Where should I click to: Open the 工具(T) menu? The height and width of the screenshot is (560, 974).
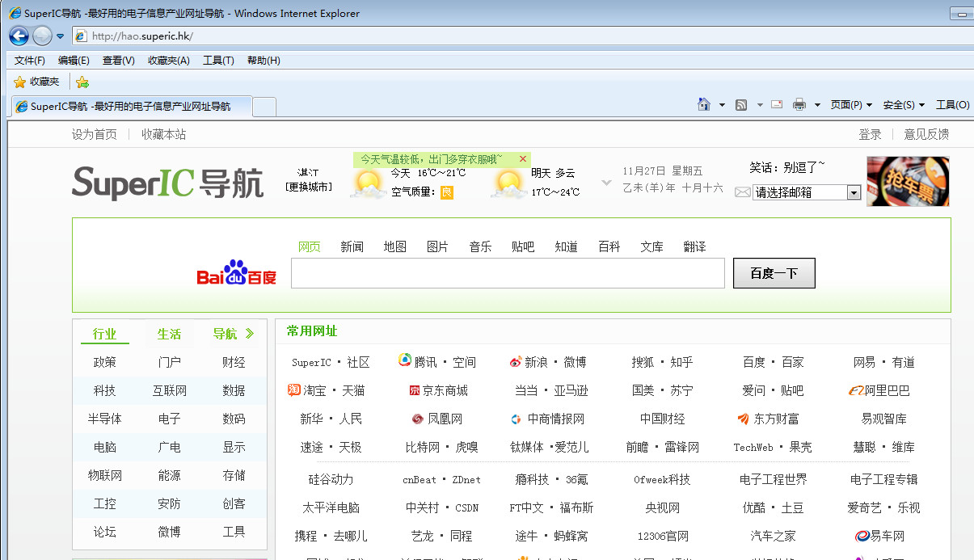pos(217,60)
